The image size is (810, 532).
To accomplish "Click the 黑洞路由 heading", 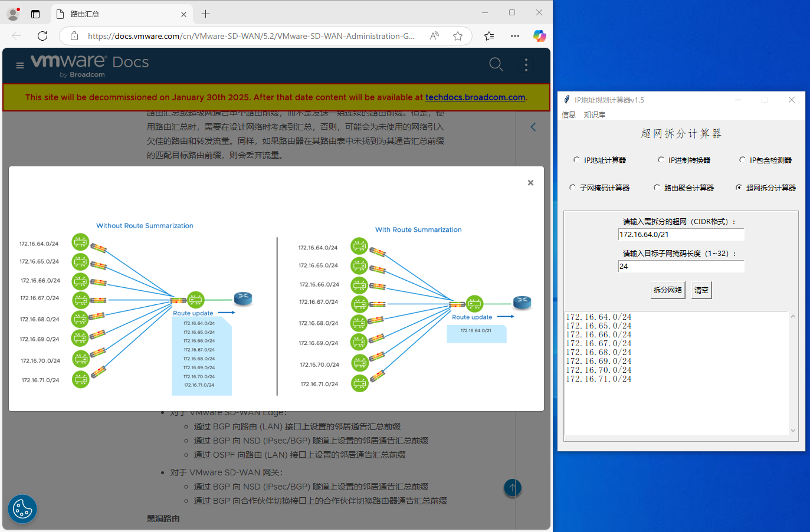I will (163, 518).
